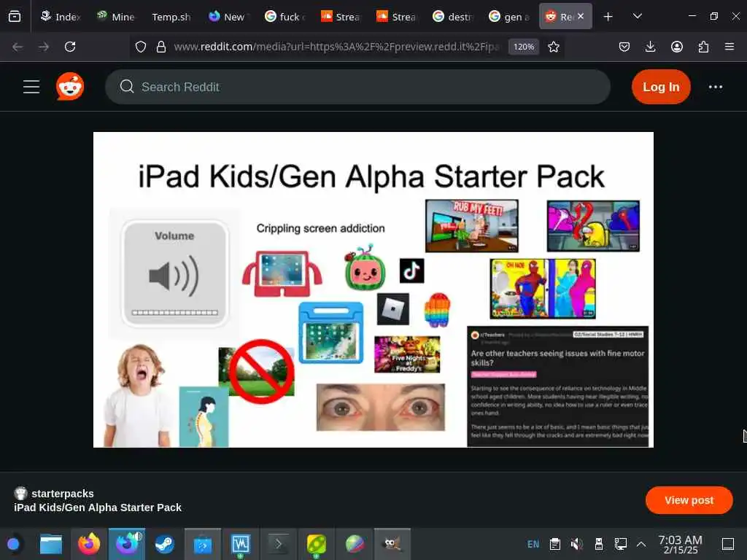Open the colorful sphere app in taskbar
This screenshot has width=747, height=560.
[x=355, y=544]
